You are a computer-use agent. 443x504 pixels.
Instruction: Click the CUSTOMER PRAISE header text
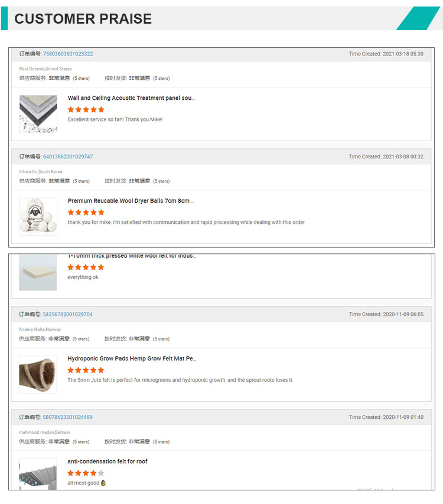click(x=83, y=18)
